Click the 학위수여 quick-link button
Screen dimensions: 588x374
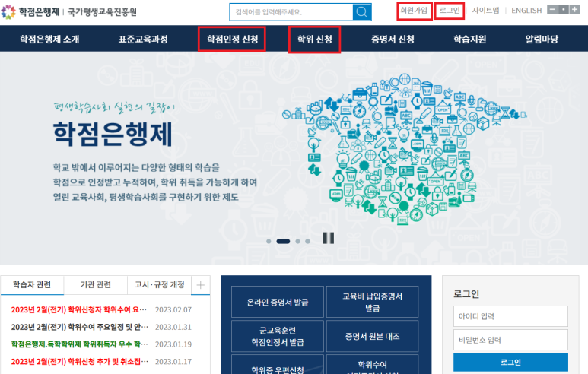[x=373, y=365]
